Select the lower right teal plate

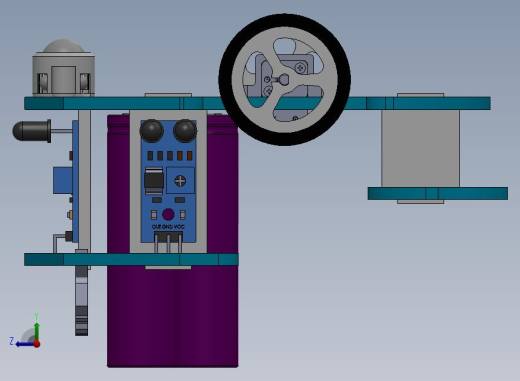coord(438,193)
